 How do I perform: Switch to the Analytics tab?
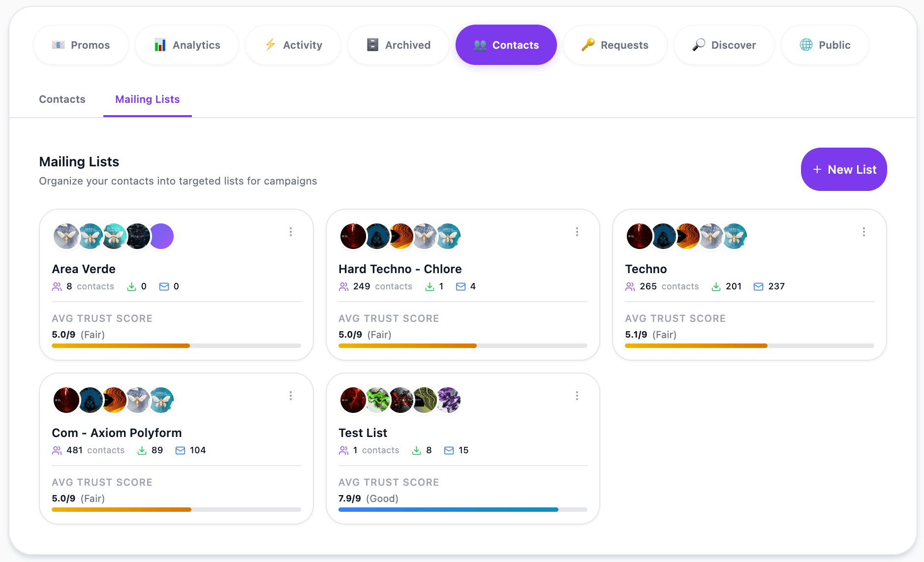[187, 45]
